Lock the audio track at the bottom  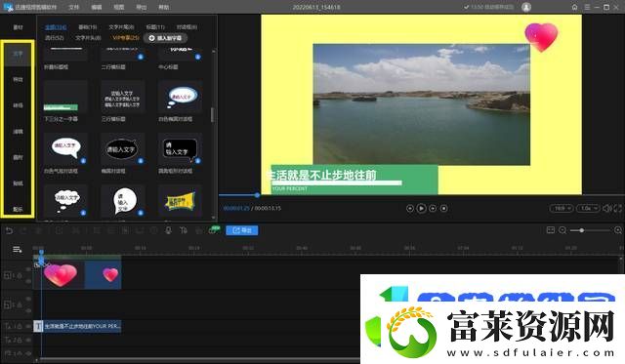pos(20,353)
